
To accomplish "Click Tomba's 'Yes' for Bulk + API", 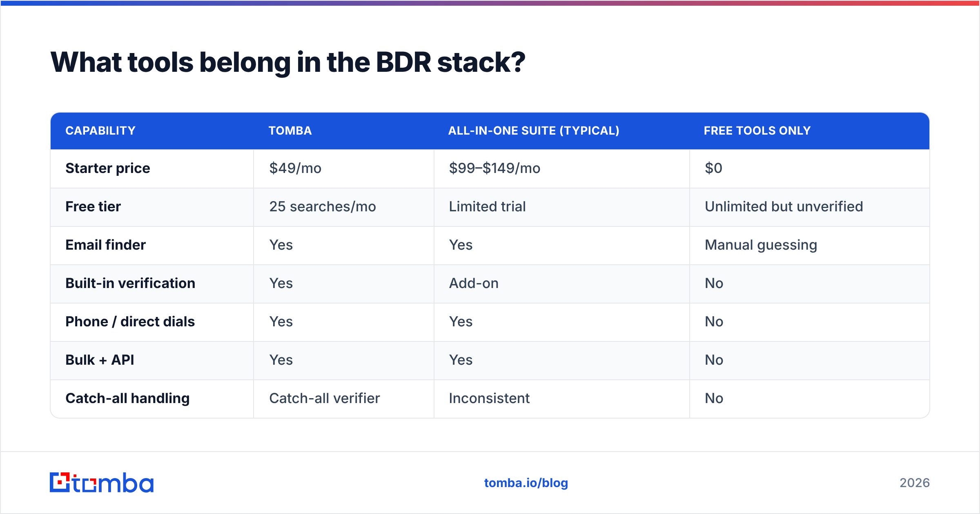I will (x=281, y=360).
